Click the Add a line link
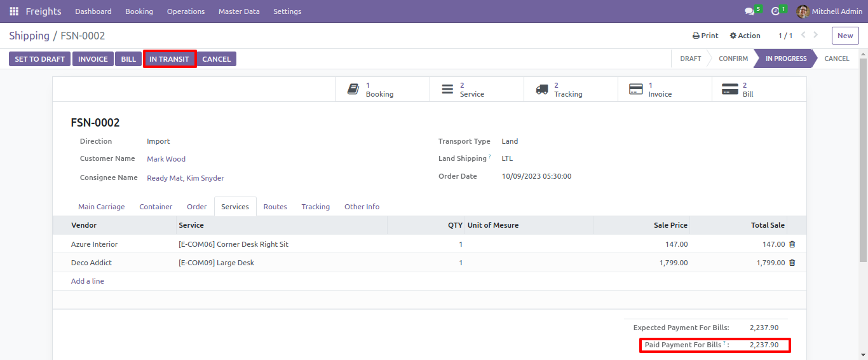 click(88, 281)
